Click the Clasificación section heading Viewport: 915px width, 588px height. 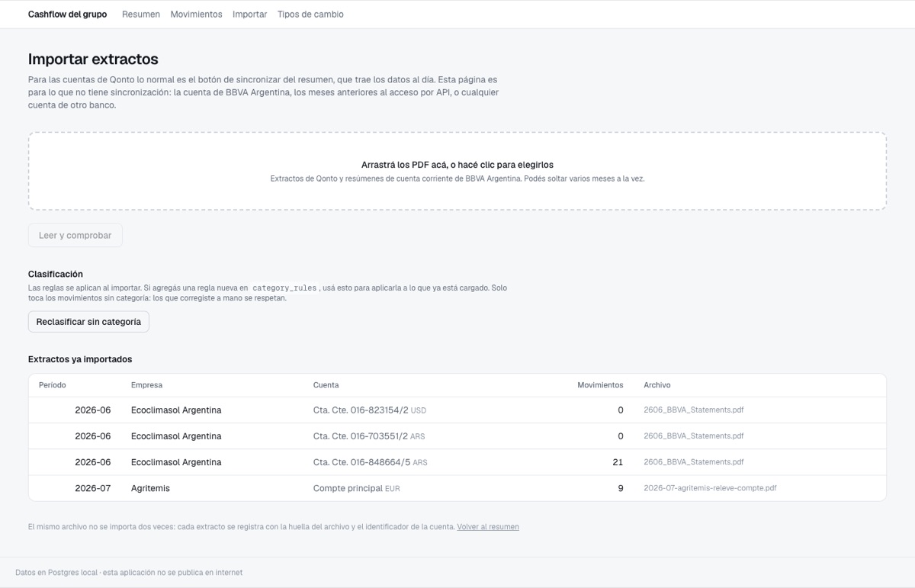click(56, 274)
